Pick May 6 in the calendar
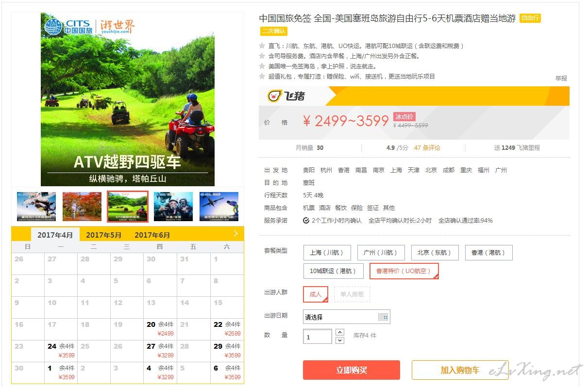 coord(227,372)
